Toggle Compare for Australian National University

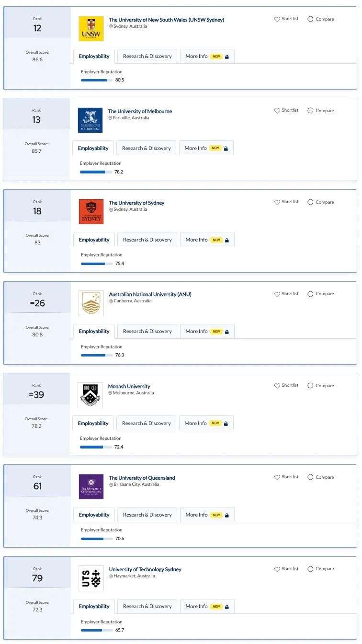click(310, 294)
